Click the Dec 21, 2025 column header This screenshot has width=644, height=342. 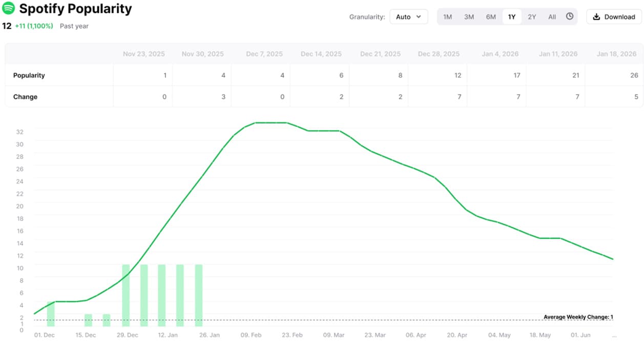(x=380, y=54)
